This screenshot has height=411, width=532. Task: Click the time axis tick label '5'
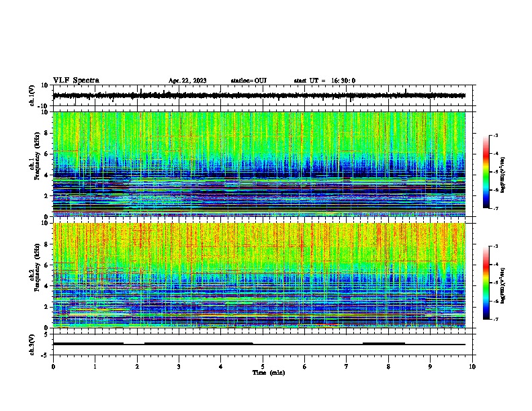[263, 367]
